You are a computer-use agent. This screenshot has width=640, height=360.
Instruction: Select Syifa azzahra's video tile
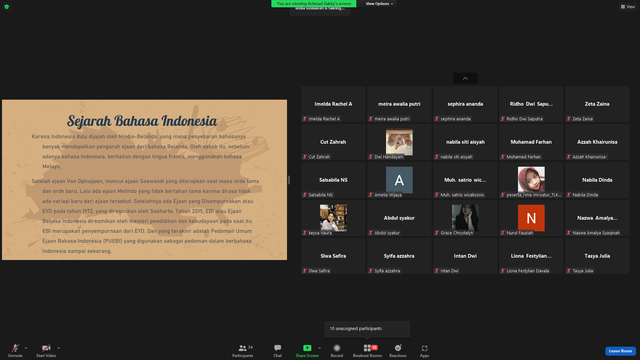399,256
